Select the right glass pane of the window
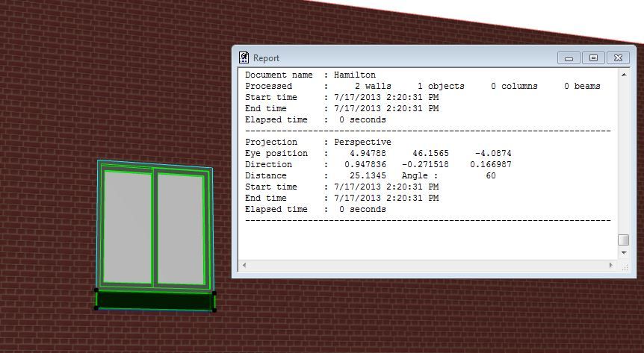The height and width of the screenshot is (353, 644). (x=181, y=229)
